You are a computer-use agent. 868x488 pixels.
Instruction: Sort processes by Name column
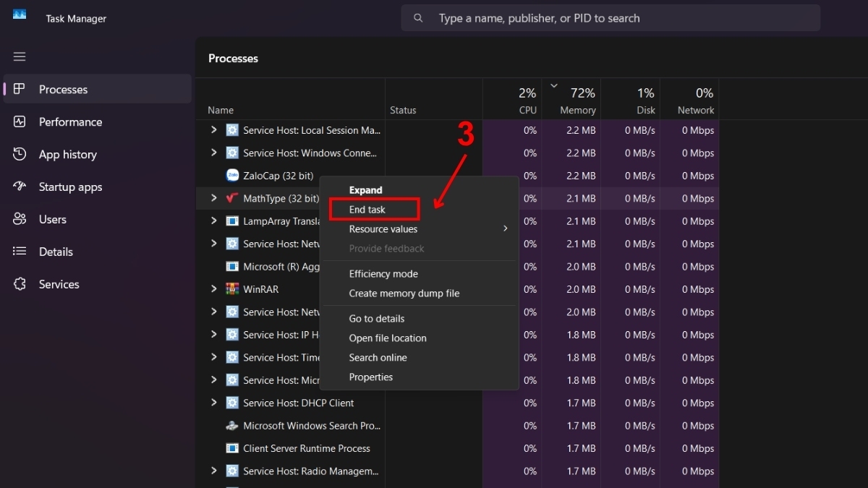[x=291, y=99]
